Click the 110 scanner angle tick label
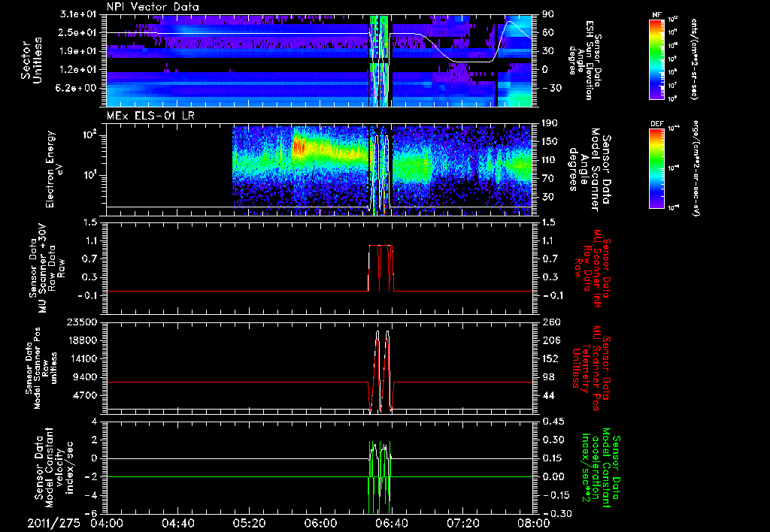The image size is (770, 532). click(x=550, y=160)
